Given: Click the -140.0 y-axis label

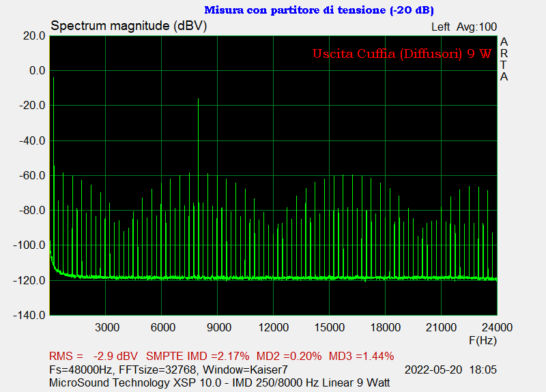Looking at the screenshot, I should point(29,316).
